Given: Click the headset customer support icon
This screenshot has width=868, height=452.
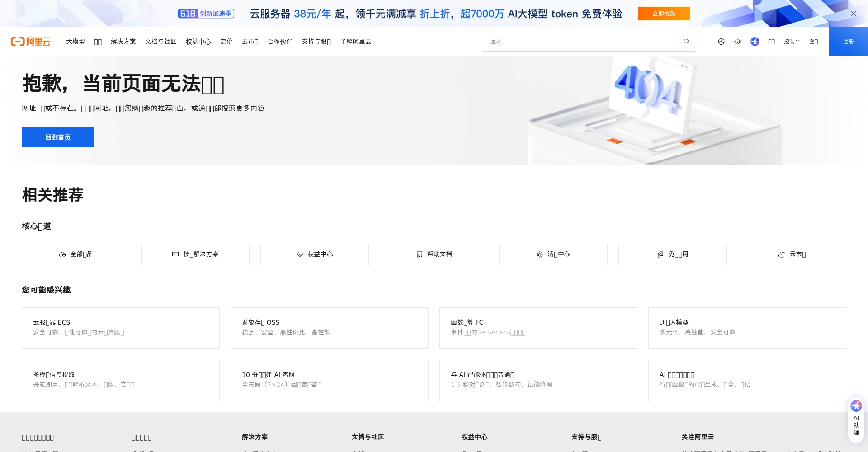Looking at the screenshot, I should tap(737, 42).
